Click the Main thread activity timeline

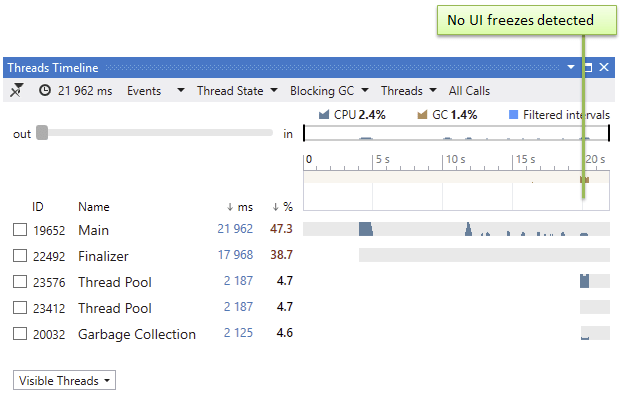(456, 229)
